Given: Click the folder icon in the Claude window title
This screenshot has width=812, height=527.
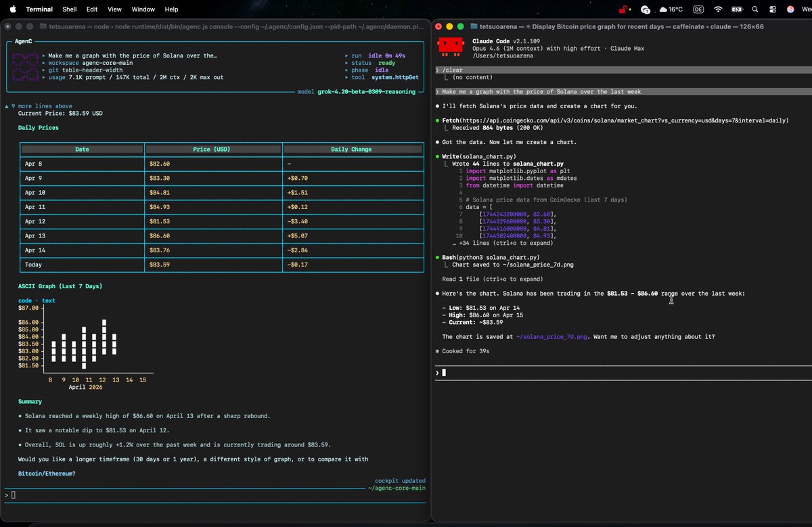Looking at the screenshot, I should 472,26.
